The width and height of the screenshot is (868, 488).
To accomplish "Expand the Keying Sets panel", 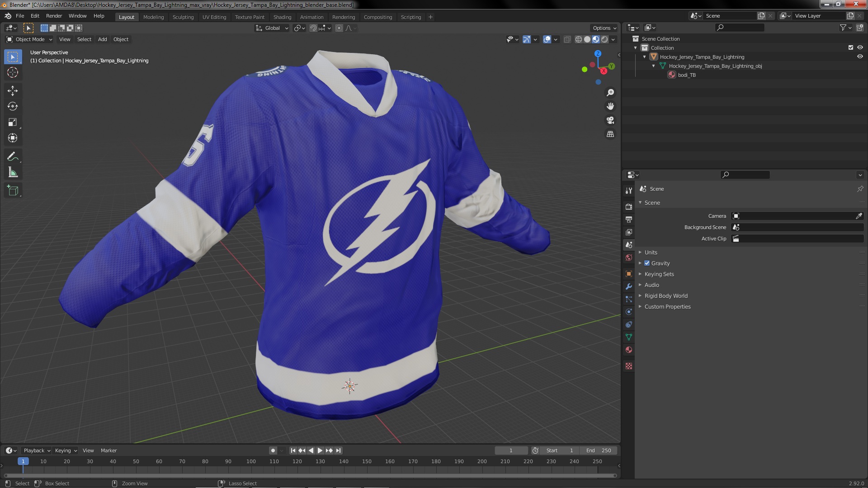I will (659, 274).
